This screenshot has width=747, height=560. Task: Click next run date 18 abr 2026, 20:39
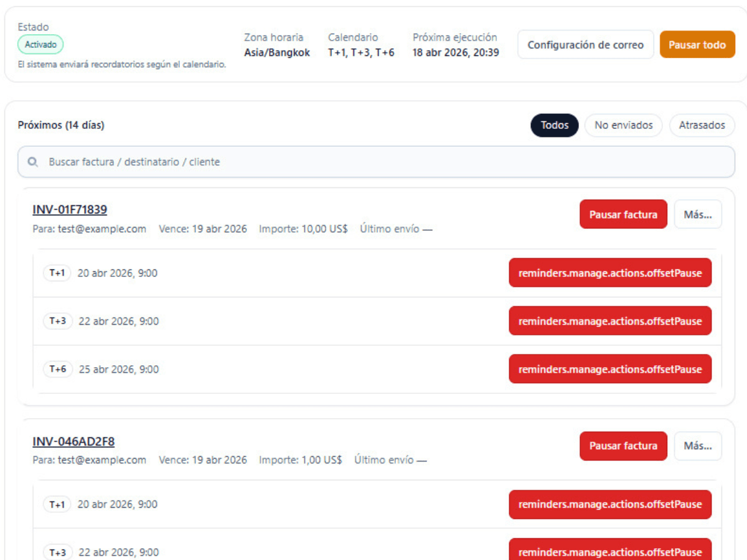point(456,53)
